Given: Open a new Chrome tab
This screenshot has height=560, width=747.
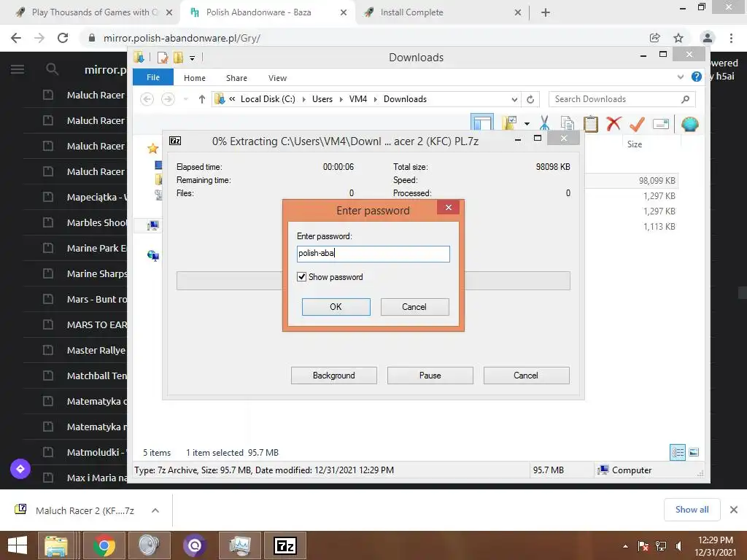Looking at the screenshot, I should (546, 12).
